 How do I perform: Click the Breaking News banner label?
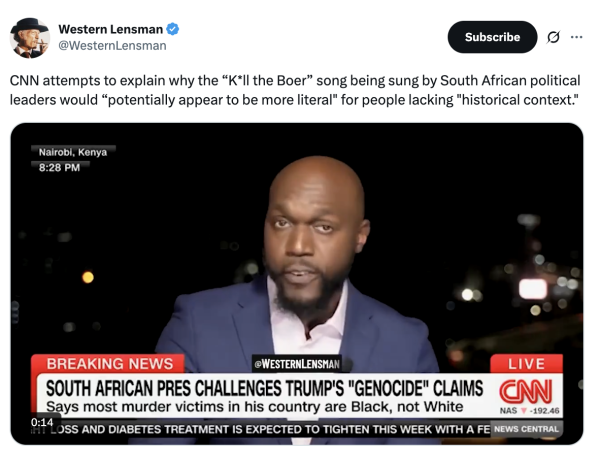(109, 364)
